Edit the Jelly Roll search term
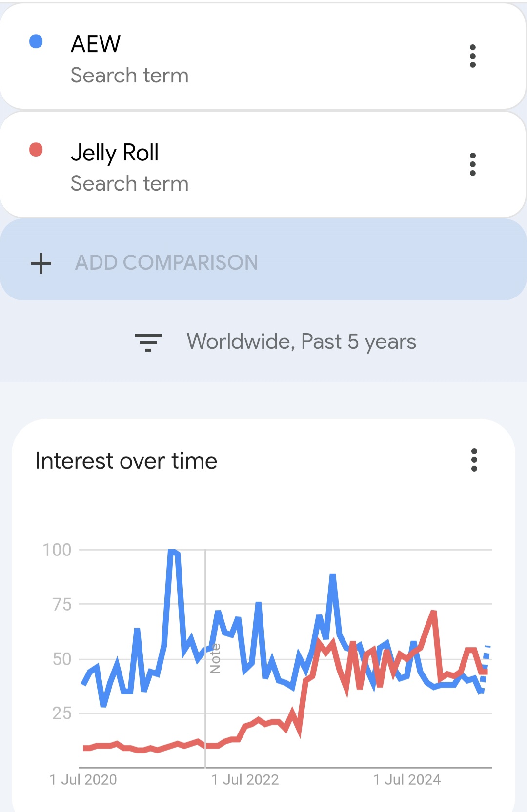The image size is (527, 812). (115, 153)
